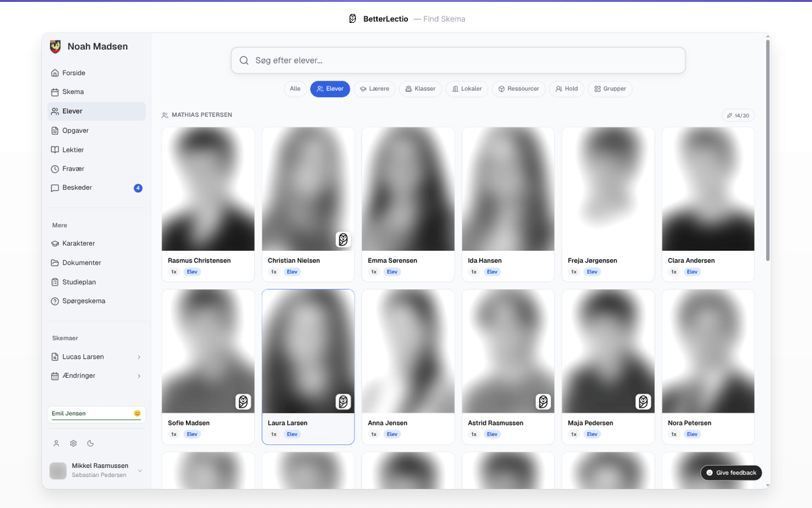The height and width of the screenshot is (508, 812).
Task: Select the Hold filter chip
Action: (566, 89)
